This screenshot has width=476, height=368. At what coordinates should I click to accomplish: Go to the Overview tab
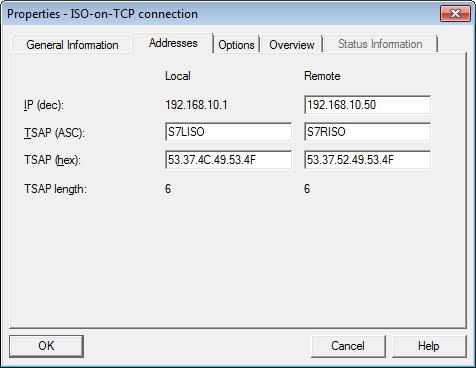[x=292, y=45]
